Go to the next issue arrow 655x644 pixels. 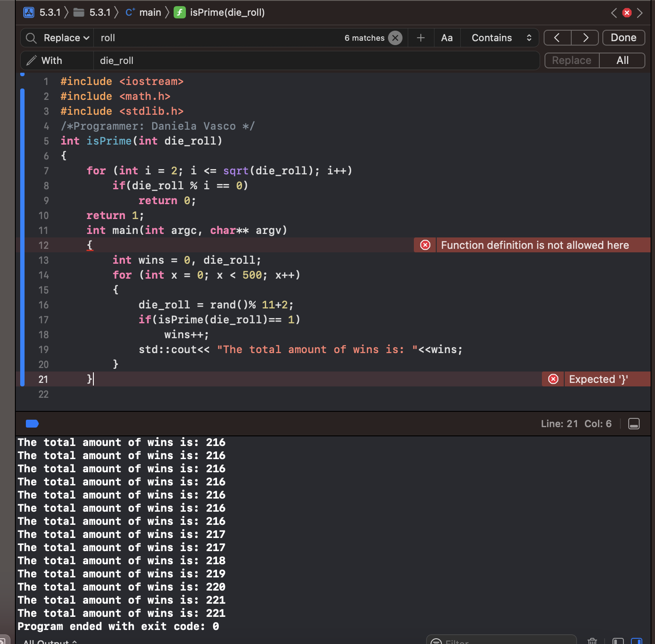click(640, 13)
